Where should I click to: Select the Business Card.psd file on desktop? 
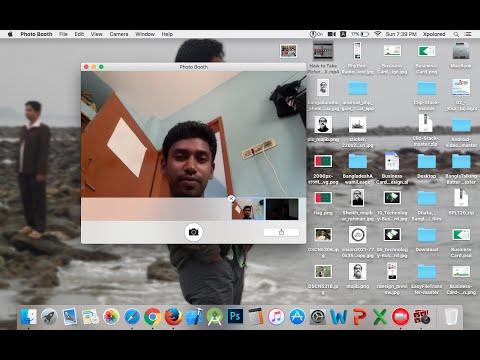[x=461, y=235]
